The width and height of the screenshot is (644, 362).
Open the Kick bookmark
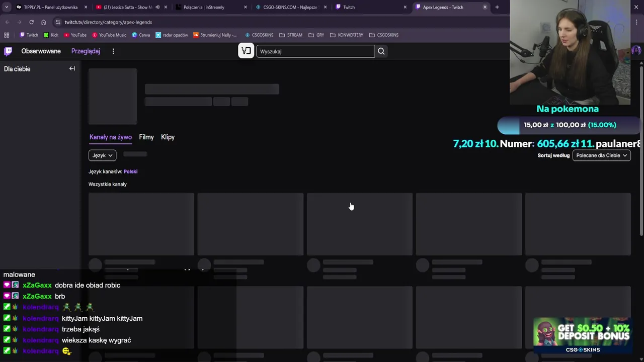pos(51,35)
